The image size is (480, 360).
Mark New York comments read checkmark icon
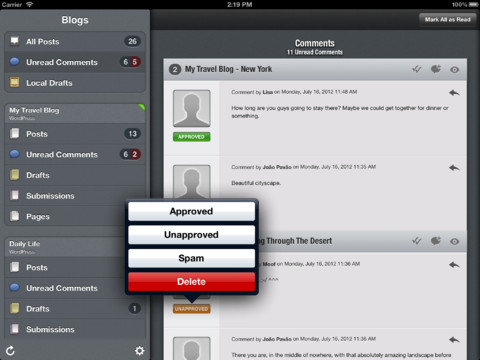pos(417,69)
